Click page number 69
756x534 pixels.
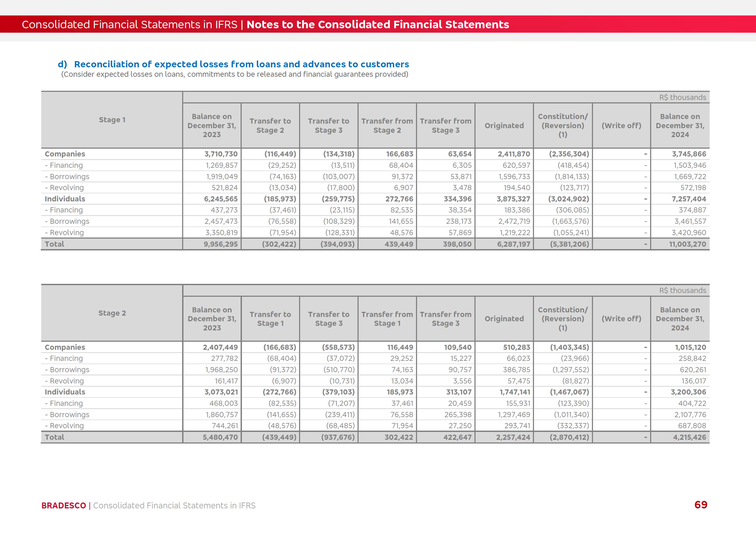coord(700,505)
